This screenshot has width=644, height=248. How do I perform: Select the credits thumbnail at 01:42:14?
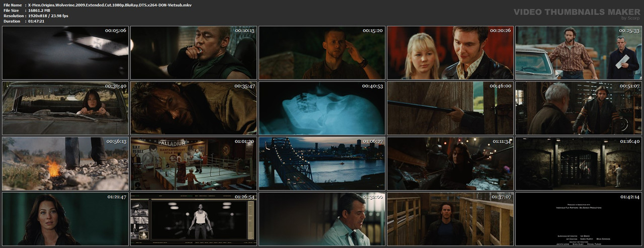(x=579, y=219)
